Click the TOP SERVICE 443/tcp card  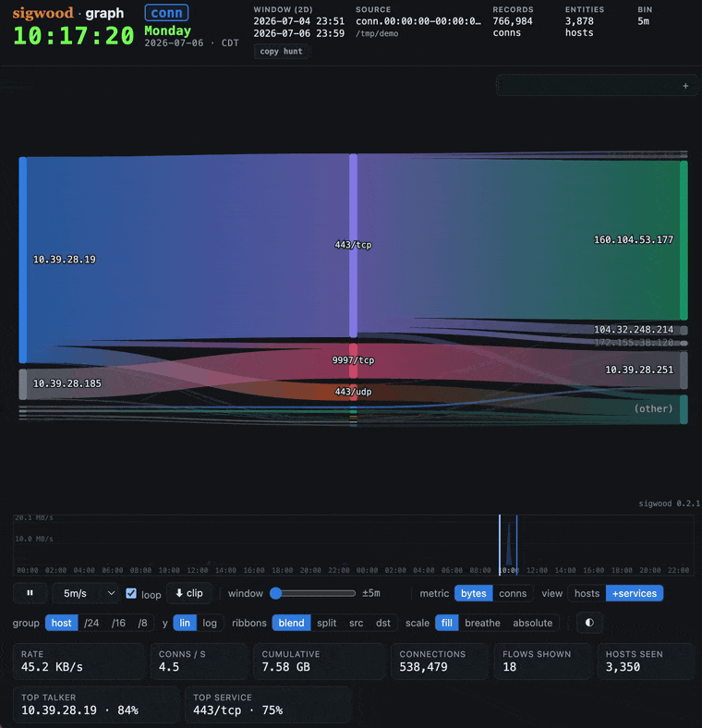pos(268,705)
